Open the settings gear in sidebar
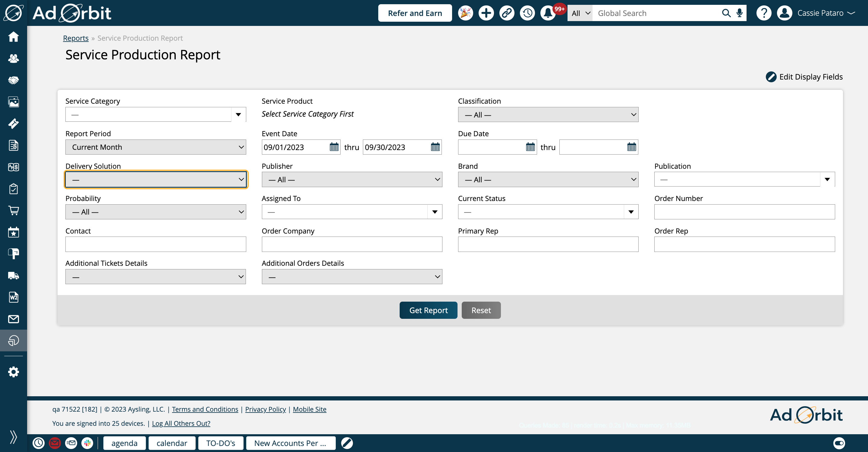Image resolution: width=868 pixels, height=452 pixels. [x=14, y=372]
